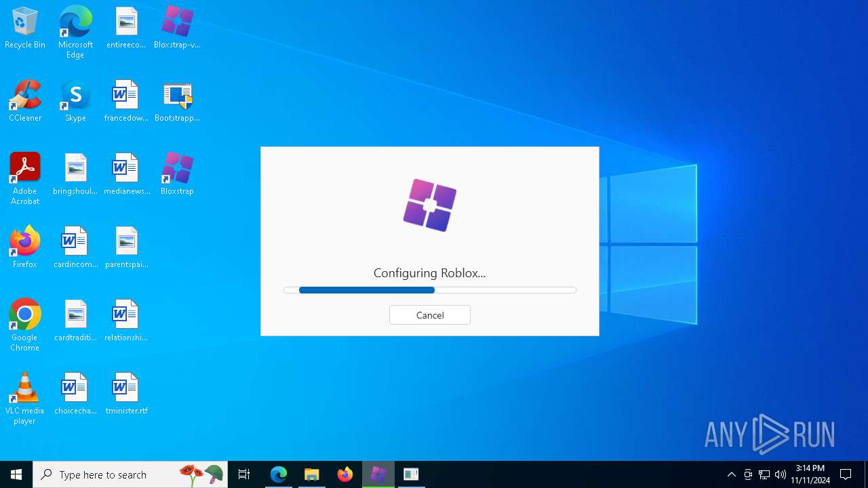Open the notification center
Image resolution: width=868 pixels, height=488 pixels.
coord(846,474)
